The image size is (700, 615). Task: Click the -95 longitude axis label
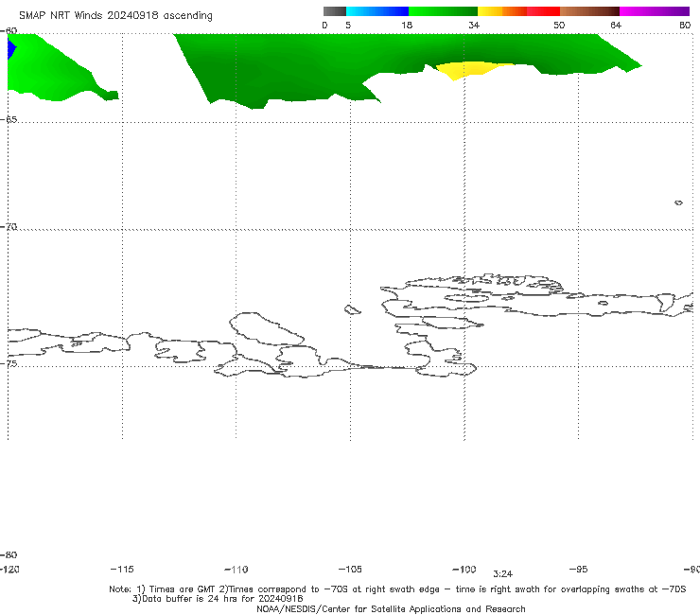579,569
